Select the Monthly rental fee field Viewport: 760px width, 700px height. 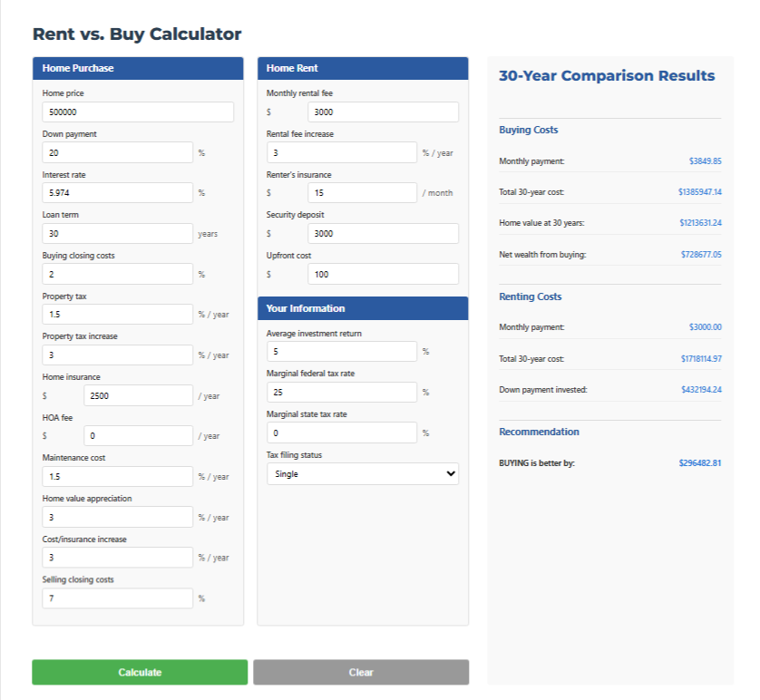click(383, 112)
